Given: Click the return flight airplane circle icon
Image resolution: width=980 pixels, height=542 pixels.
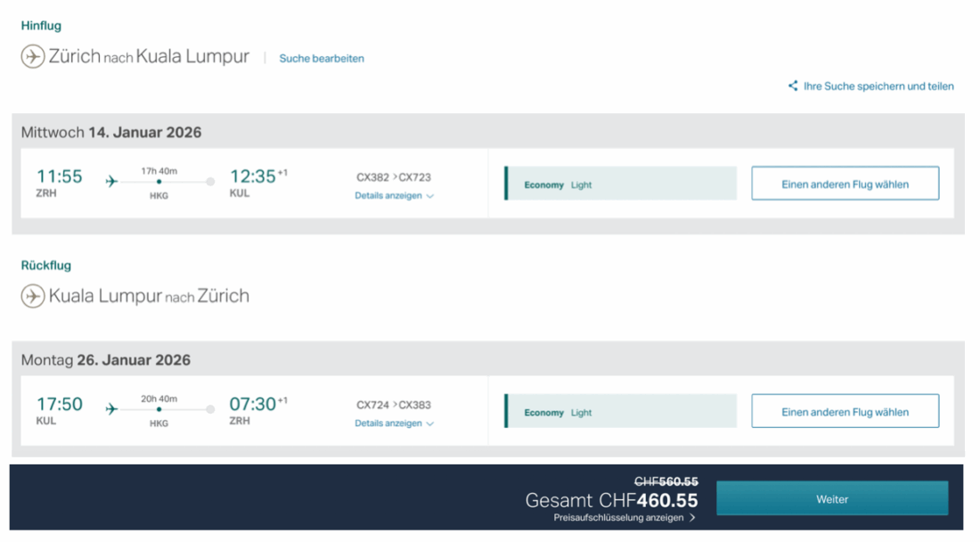Looking at the screenshot, I should [33, 296].
